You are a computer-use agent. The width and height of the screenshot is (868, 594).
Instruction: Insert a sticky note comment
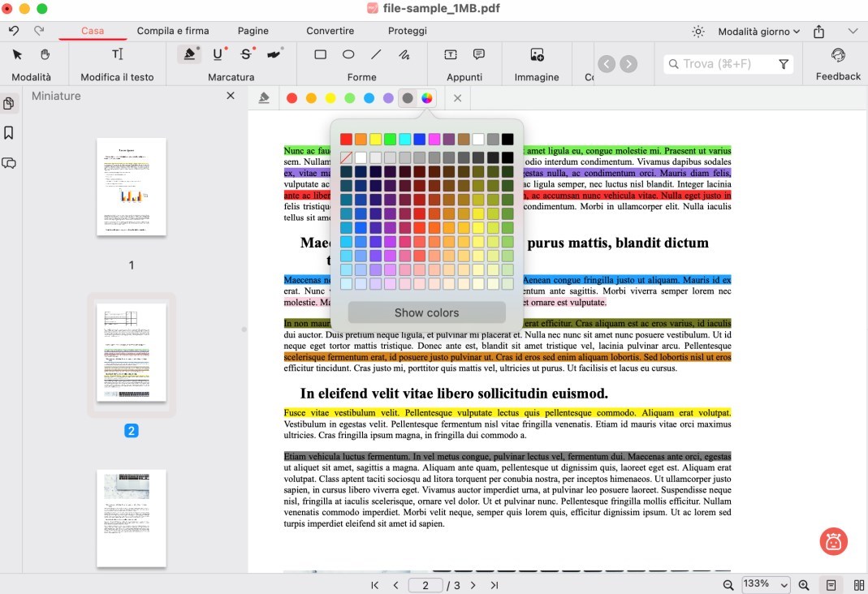[479, 54]
